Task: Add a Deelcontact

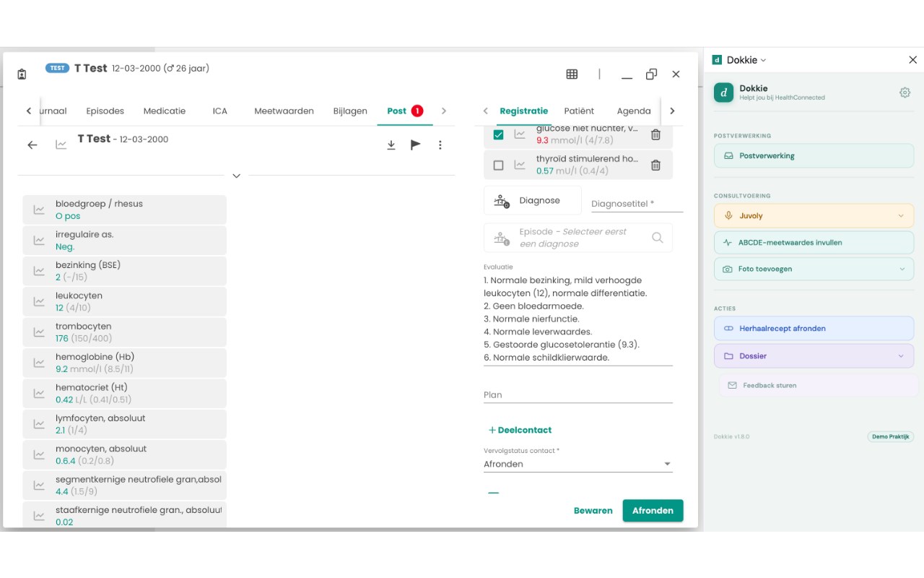Action: tap(520, 430)
